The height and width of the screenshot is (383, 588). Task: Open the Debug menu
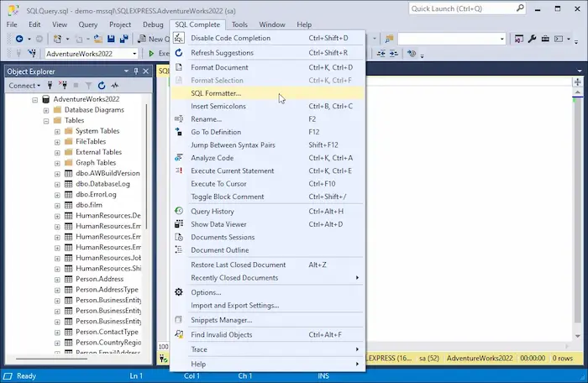[153, 24]
